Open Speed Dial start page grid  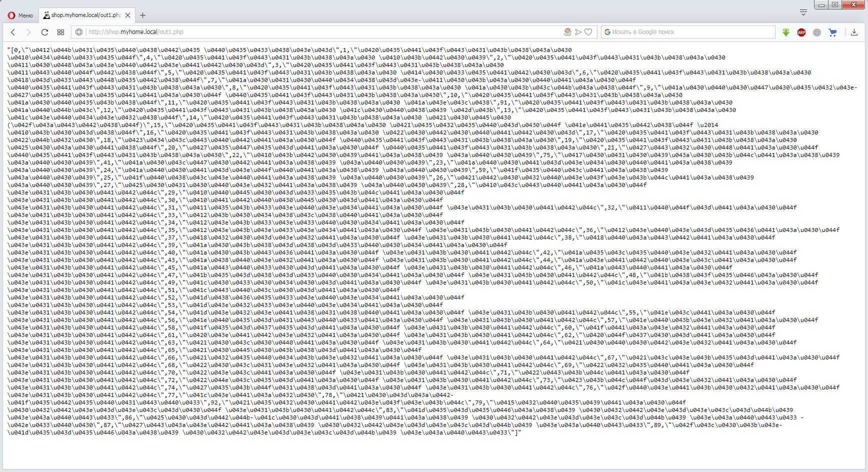coord(60,32)
